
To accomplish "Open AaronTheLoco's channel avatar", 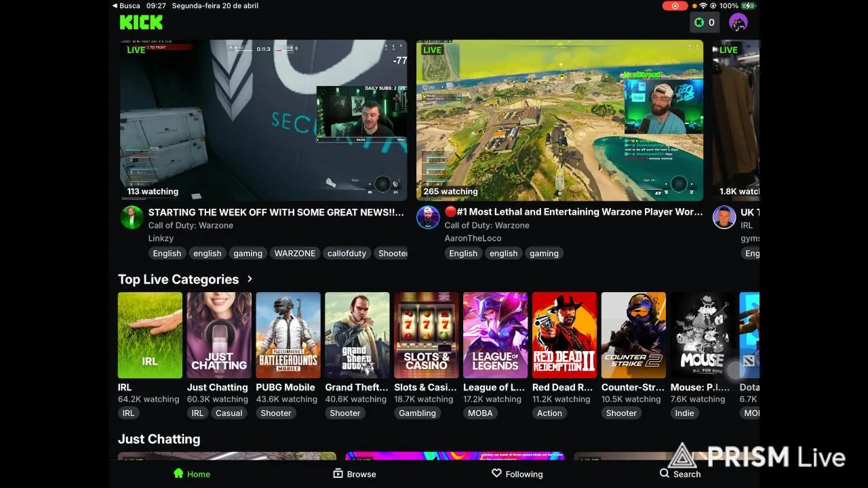I will coord(428,218).
